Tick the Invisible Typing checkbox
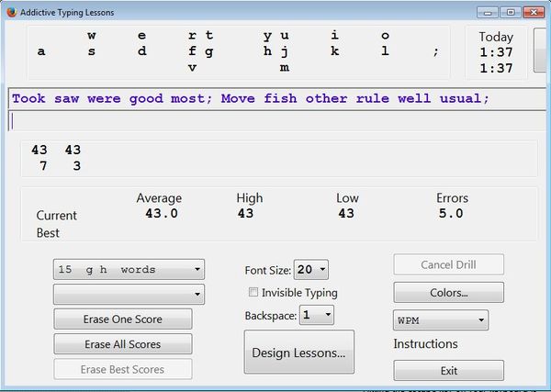This screenshot has height=392, width=551. tap(253, 292)
